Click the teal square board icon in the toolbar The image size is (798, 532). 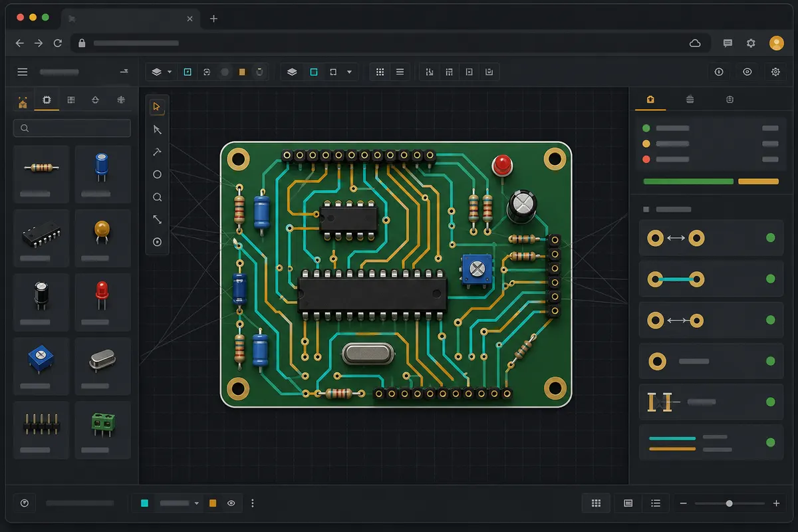point(188,72)
